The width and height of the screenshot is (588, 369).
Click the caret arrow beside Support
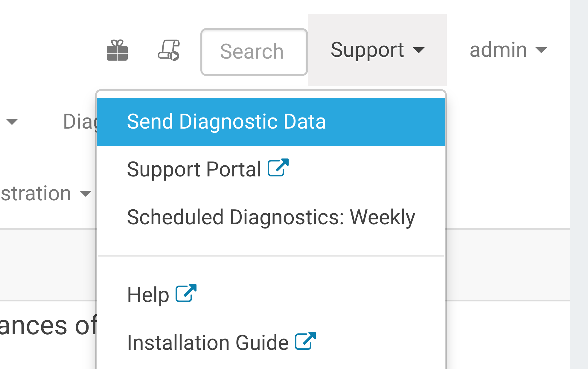point(419,50)
